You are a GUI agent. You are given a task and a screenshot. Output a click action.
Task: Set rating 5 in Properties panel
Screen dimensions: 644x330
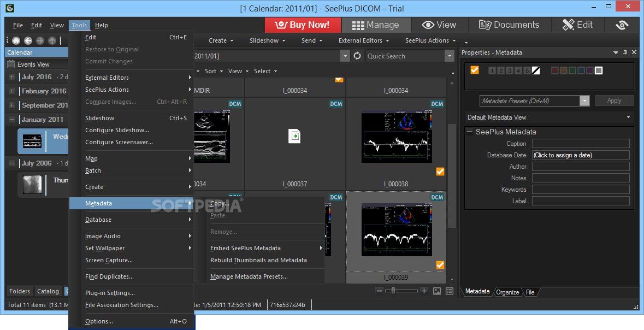tap(527, 70)
